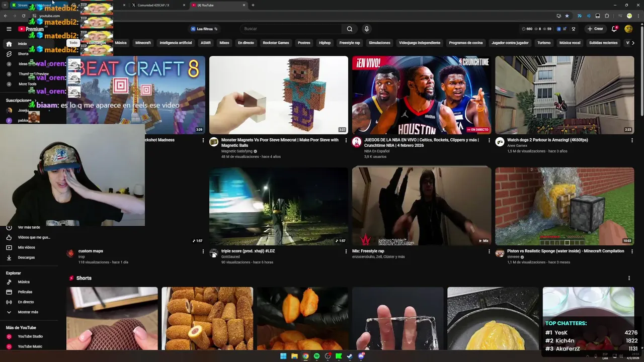Open Discord from the taskbar

(x=361, y=356)
